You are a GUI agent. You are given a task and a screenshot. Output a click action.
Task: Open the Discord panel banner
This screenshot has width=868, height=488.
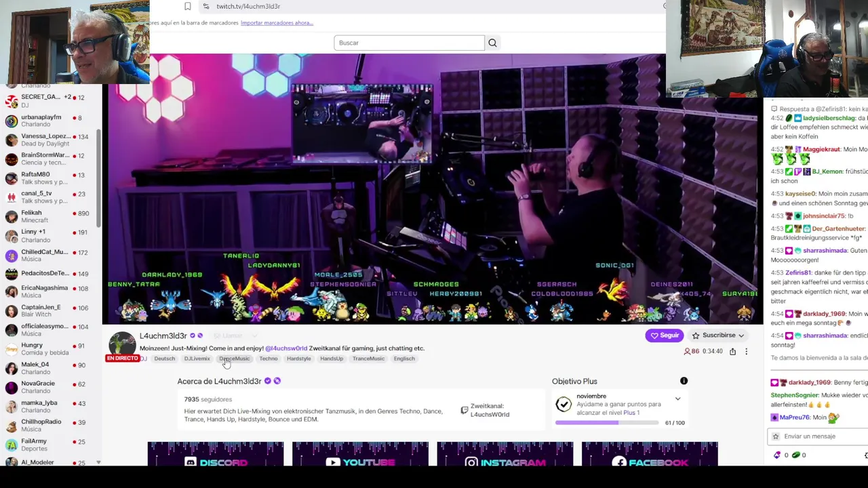coord(216,454)
